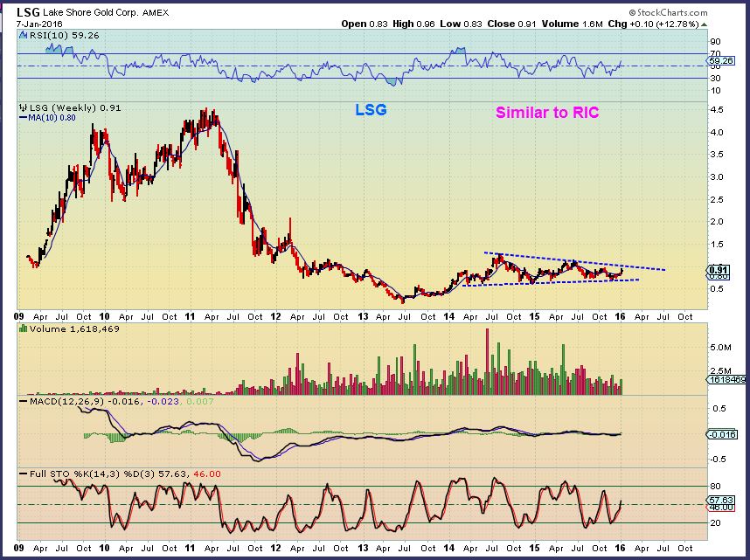Click the LSG (Weekly) 0.91 legend

point(75,108)
